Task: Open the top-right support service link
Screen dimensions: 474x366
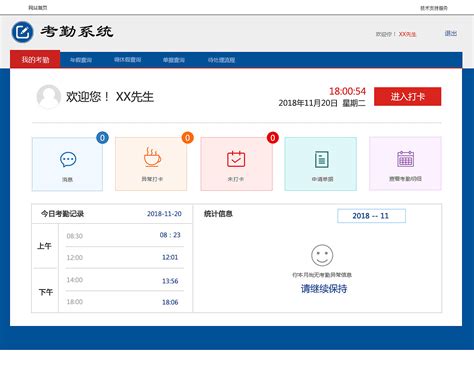Action: coord(434,8)
